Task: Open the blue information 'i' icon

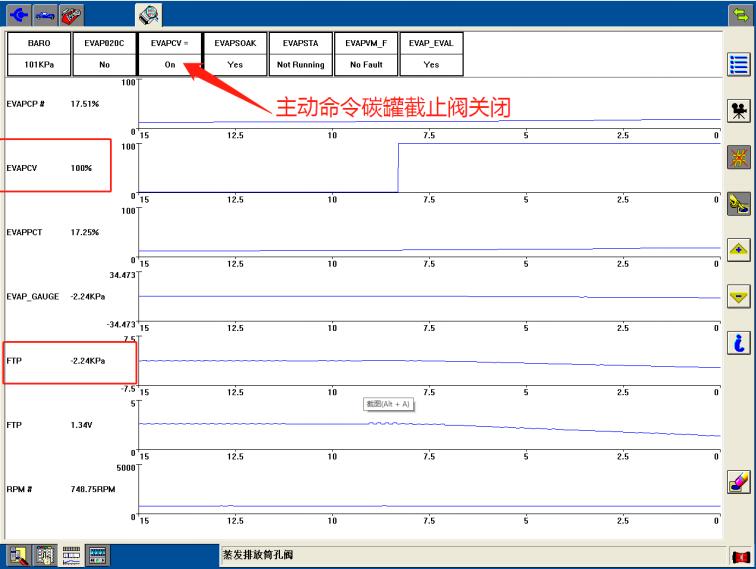Action: point(739,343)
